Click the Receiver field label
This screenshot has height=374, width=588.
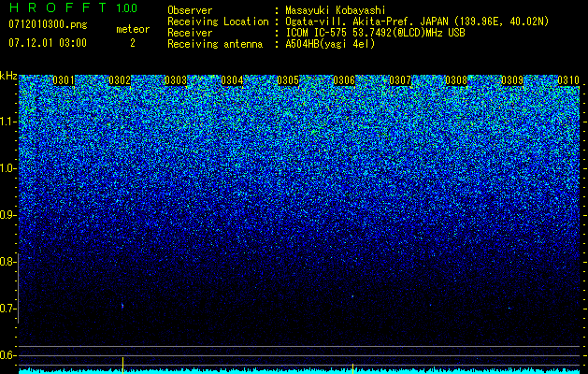190,33
